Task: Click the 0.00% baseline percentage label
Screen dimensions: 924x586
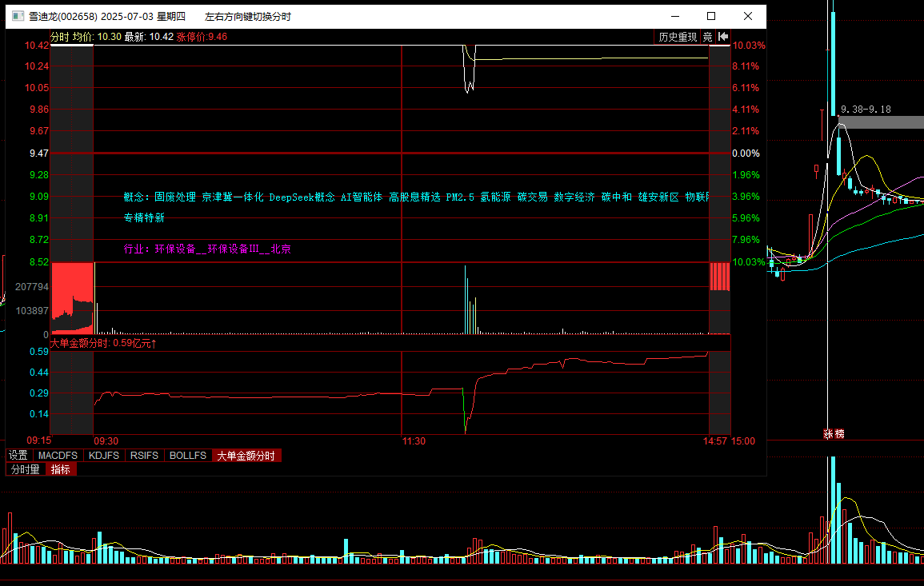Action: [x=746, y=153]
